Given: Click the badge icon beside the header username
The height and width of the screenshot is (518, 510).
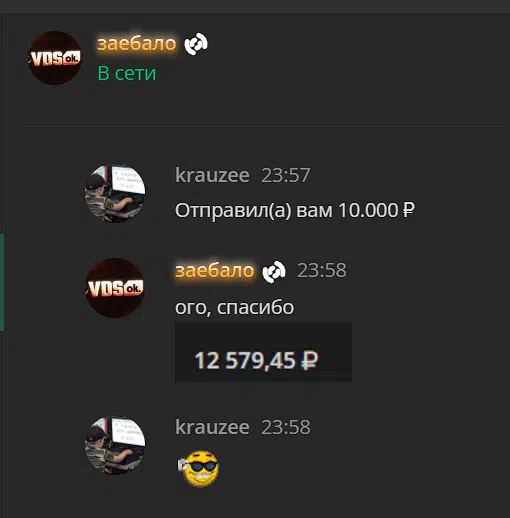Looking at the screenshot, I should pyautogui.click(x=196, y=44).
